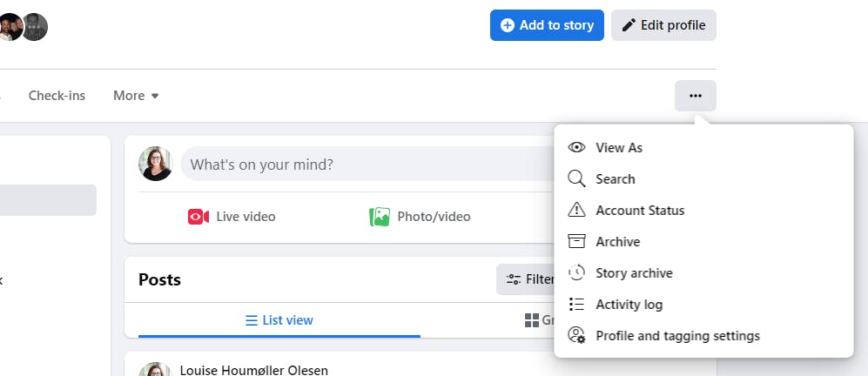The width and height of the screenshot is (868, 376).
Task: Click the View As eye icon
Action: [x=576, y=148]
